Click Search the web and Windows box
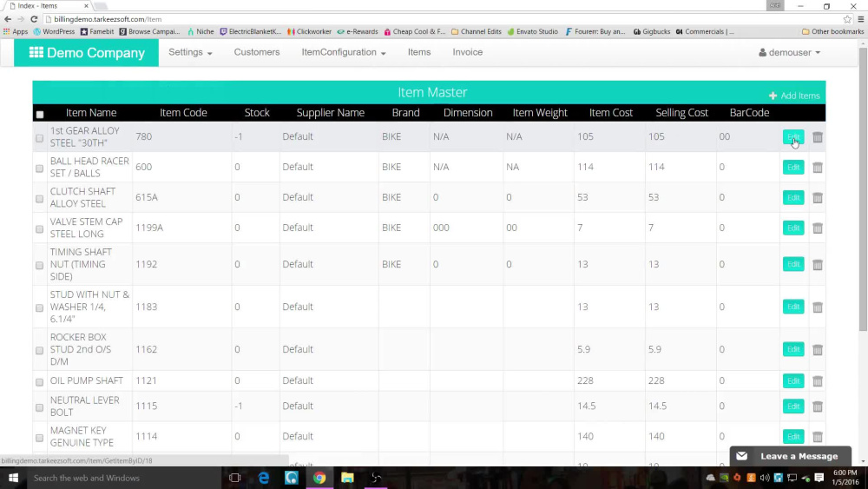 pyautogui.click(x=124, y=478)
